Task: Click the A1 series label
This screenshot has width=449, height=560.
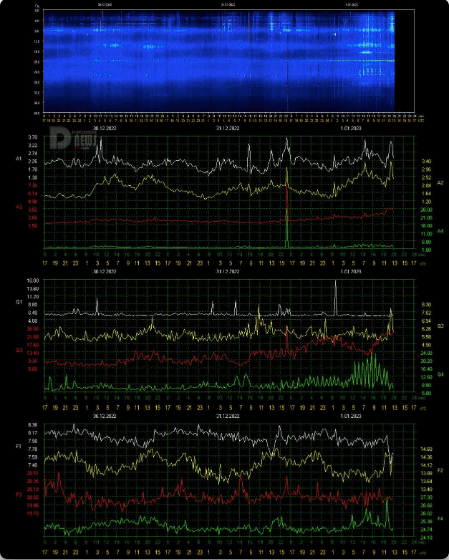Action: click(x=19, y=158)
